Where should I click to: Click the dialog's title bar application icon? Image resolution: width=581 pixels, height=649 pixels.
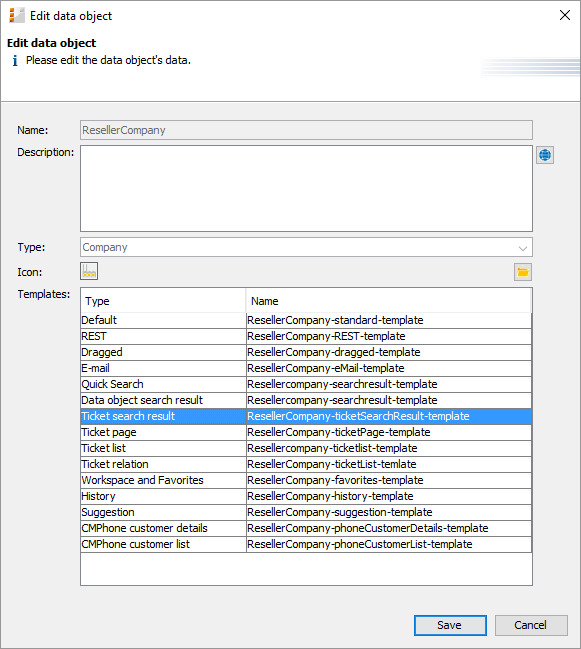pyautogui.click(x=17, y=16)
